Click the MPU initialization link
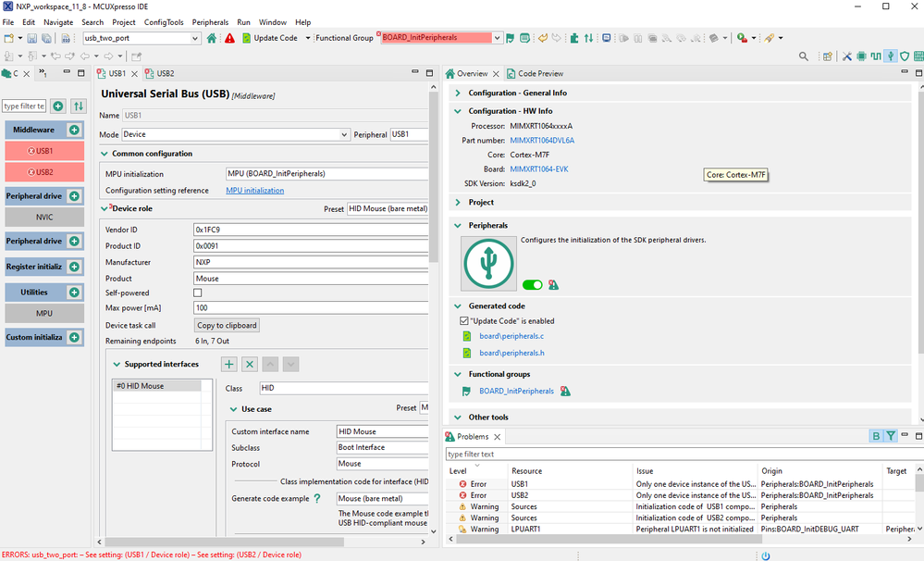 point(255,191)
